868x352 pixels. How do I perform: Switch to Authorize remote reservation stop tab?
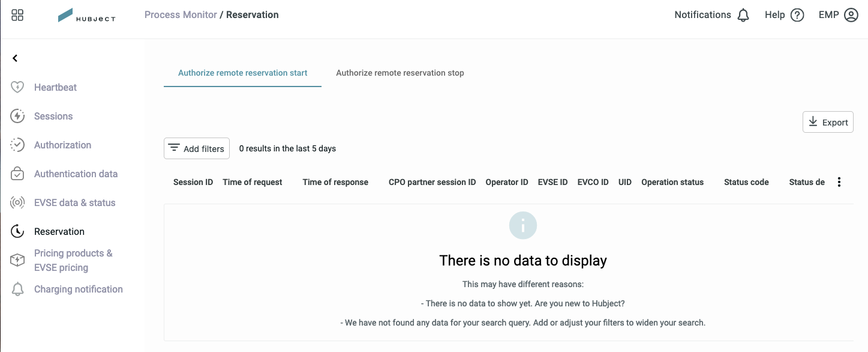click(400, 73)
